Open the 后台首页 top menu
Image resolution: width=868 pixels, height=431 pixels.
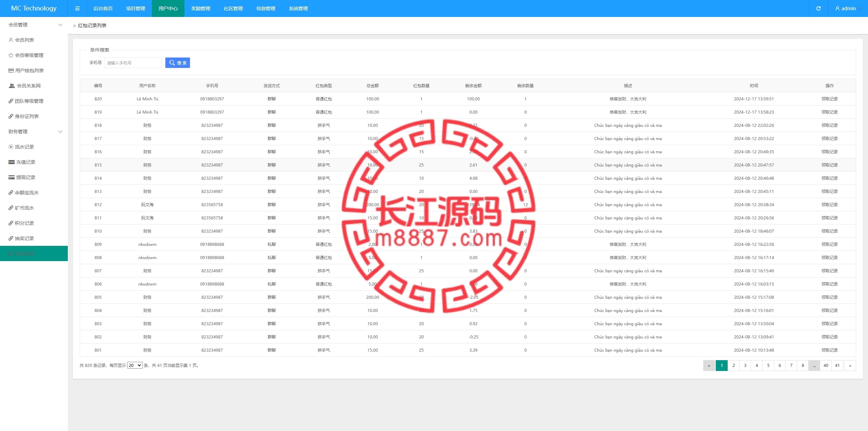tap(103, 8)
